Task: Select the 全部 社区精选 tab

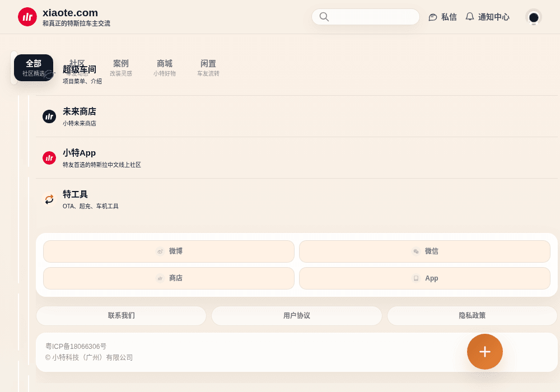Action: 34,68
